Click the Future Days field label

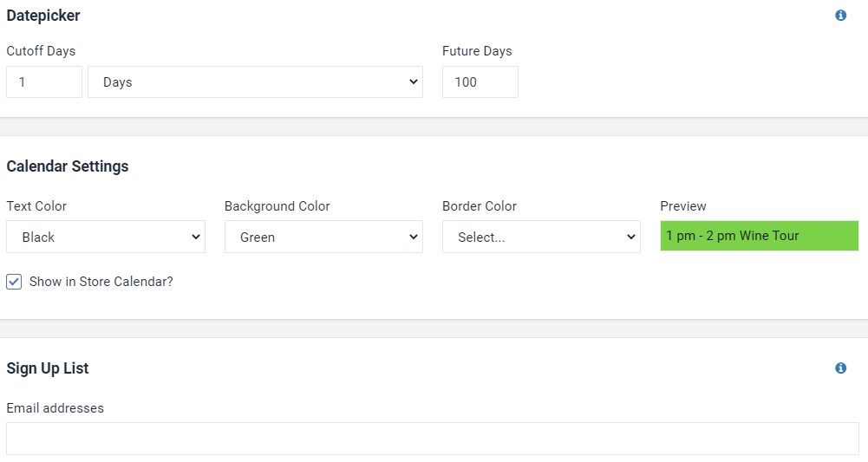[x=477, y=51]
